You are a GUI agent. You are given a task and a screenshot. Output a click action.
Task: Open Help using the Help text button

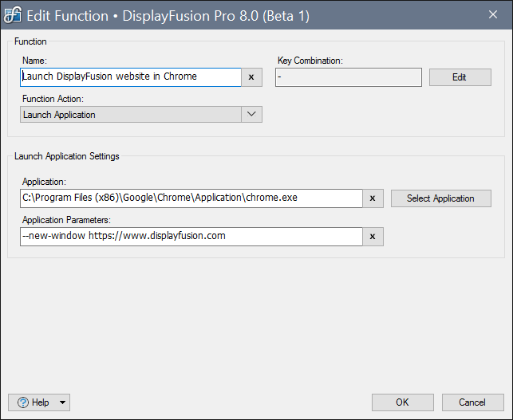pyautogui.click(x=41, y=402)
